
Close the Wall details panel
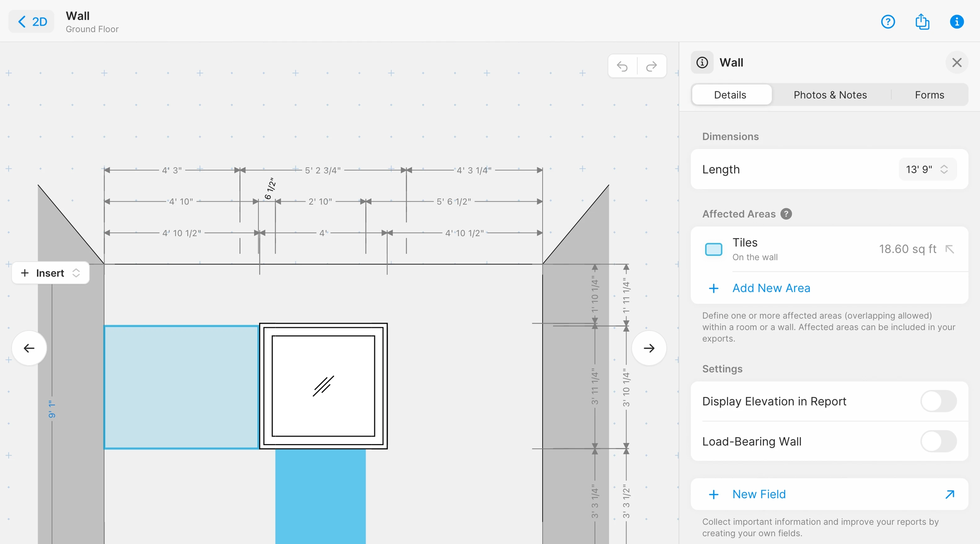click(x=957, y=62)
